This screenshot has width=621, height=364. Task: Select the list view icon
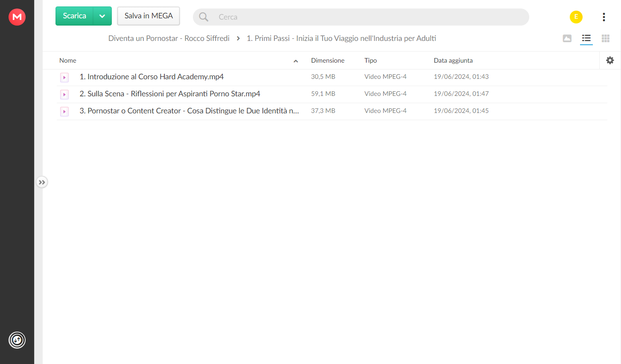tap(586, 38)
